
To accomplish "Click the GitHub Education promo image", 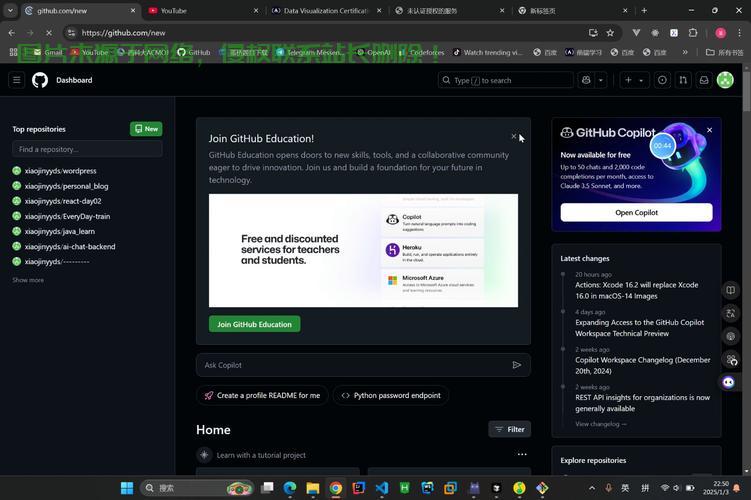I will pyautogui.click(x=363, y=250).
